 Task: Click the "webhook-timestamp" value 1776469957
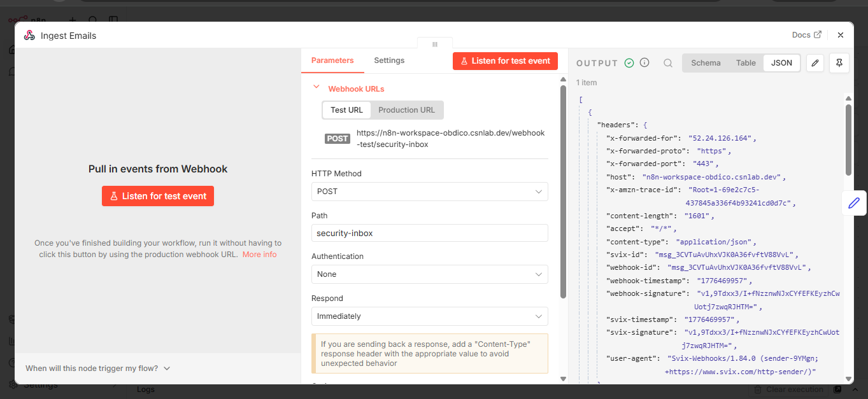(x=721, y=281)
